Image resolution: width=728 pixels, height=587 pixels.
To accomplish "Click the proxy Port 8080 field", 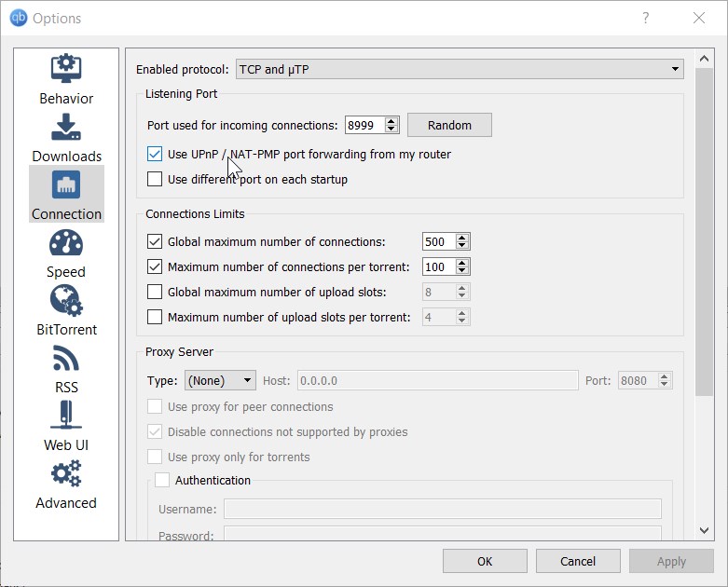I will pyautogui.click(x=638, y=380).
